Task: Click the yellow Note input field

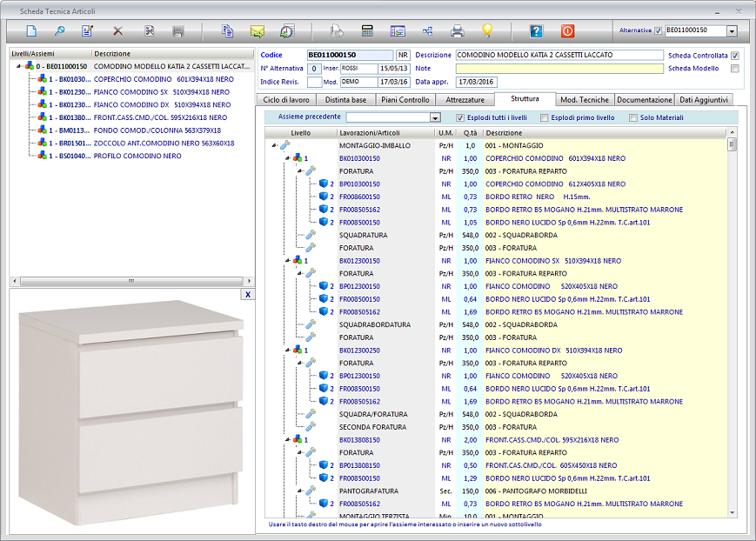Action: pos(559,69)
